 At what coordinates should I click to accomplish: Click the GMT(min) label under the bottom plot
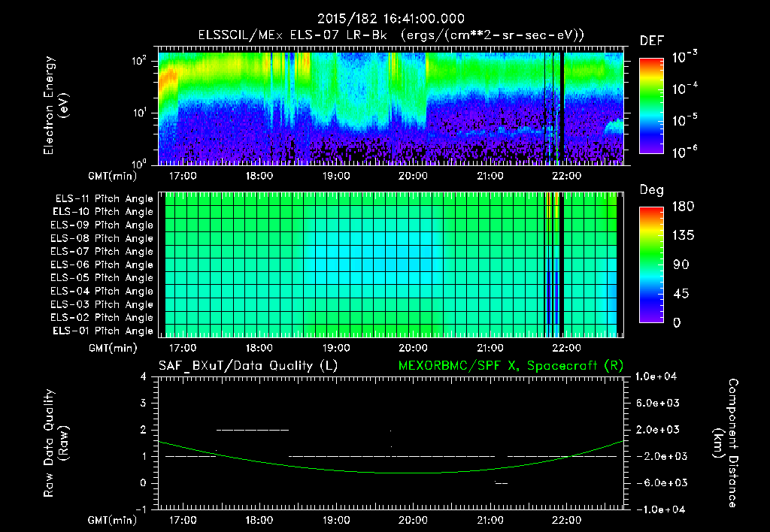(x=112, y=520)
